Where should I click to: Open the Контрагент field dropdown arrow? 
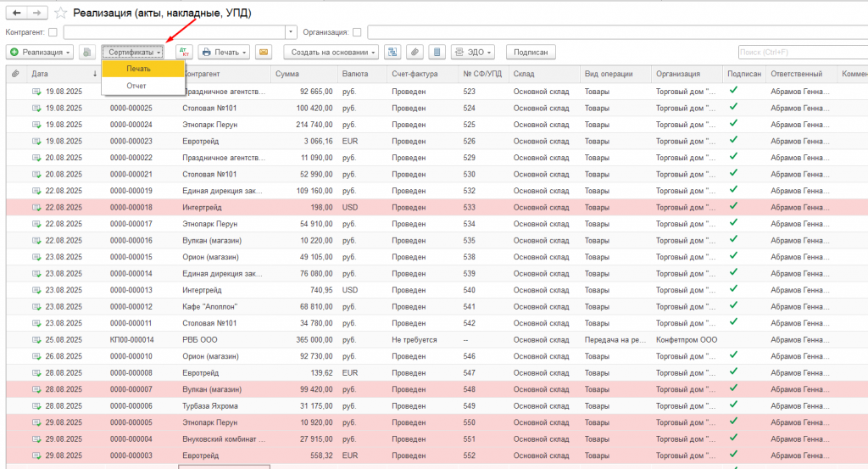tap(292, 32)
